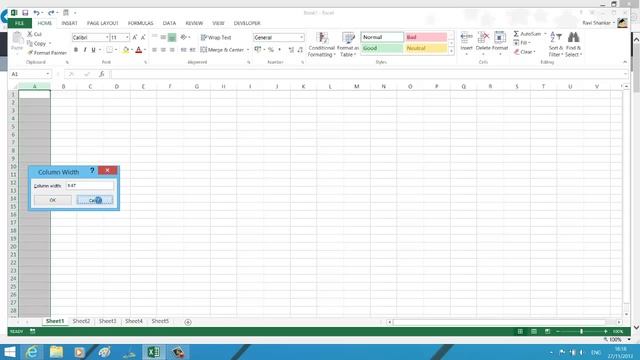This screenshot has width=640, height=360.
Task: Open the font size dropdown
Action: [127, 37]
